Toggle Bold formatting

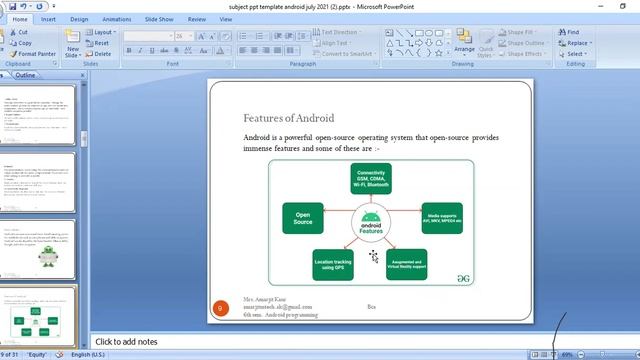pos(129,51)
